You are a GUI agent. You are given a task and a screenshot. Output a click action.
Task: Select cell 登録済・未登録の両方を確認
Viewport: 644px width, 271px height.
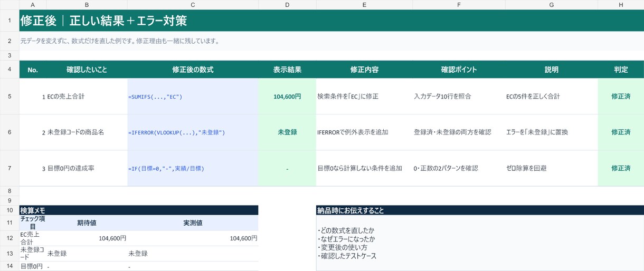[x=459, y=132]
